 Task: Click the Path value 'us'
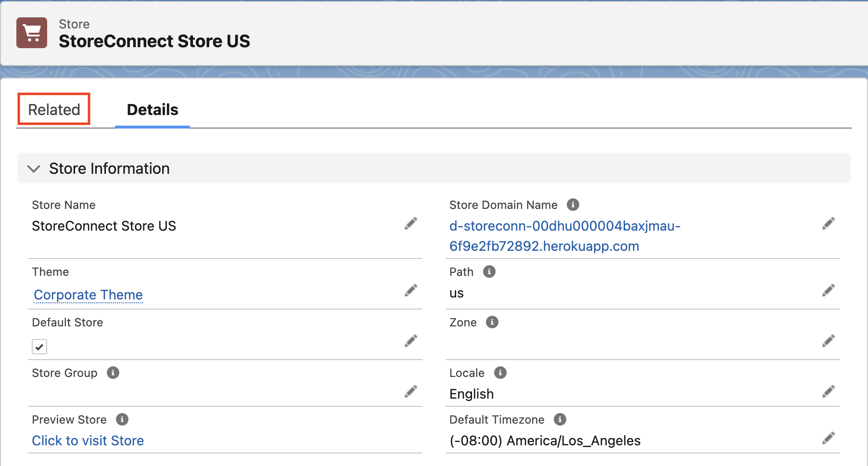[x=457, y=293]
